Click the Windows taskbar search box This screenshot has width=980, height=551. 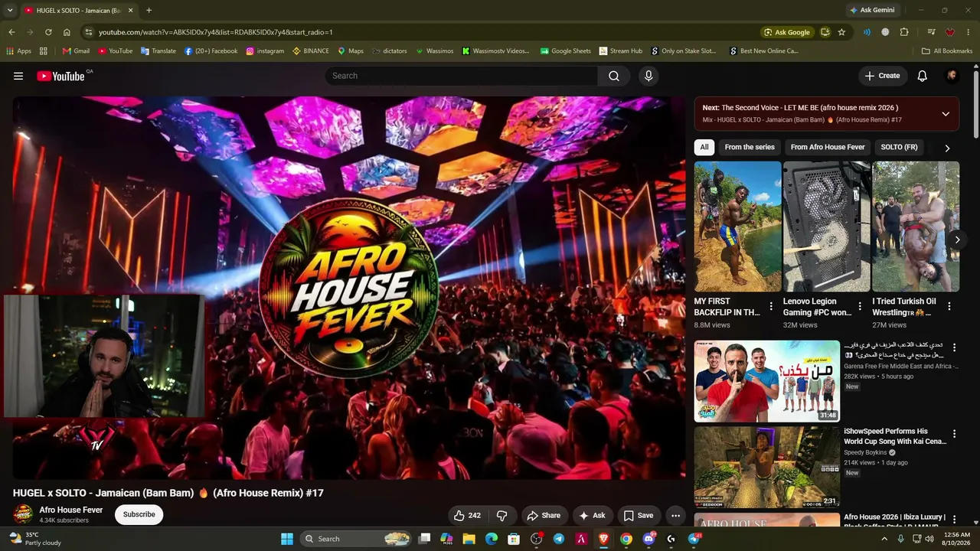point(355,539)
